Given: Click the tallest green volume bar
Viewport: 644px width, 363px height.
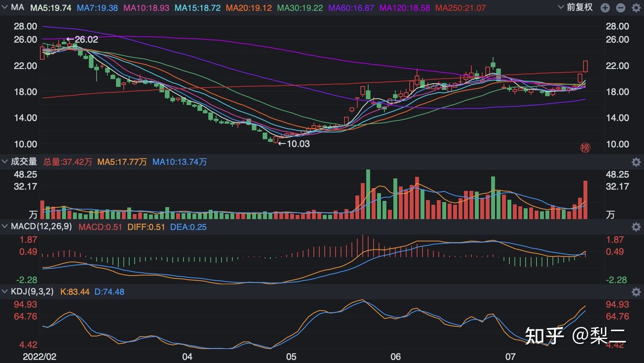Looking at the screenshot, I should (368, 194).
